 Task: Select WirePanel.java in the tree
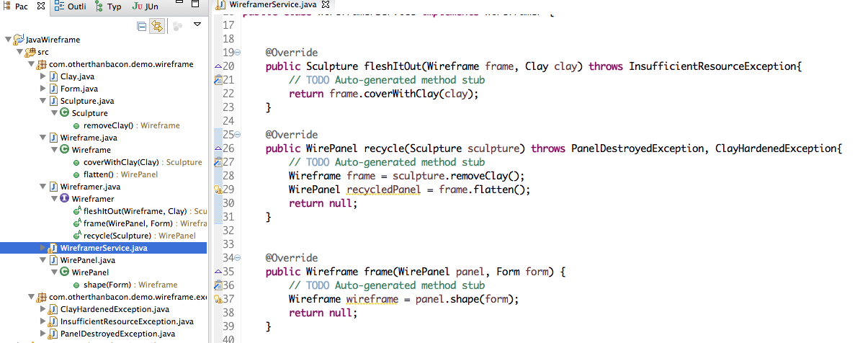[87, 260]
